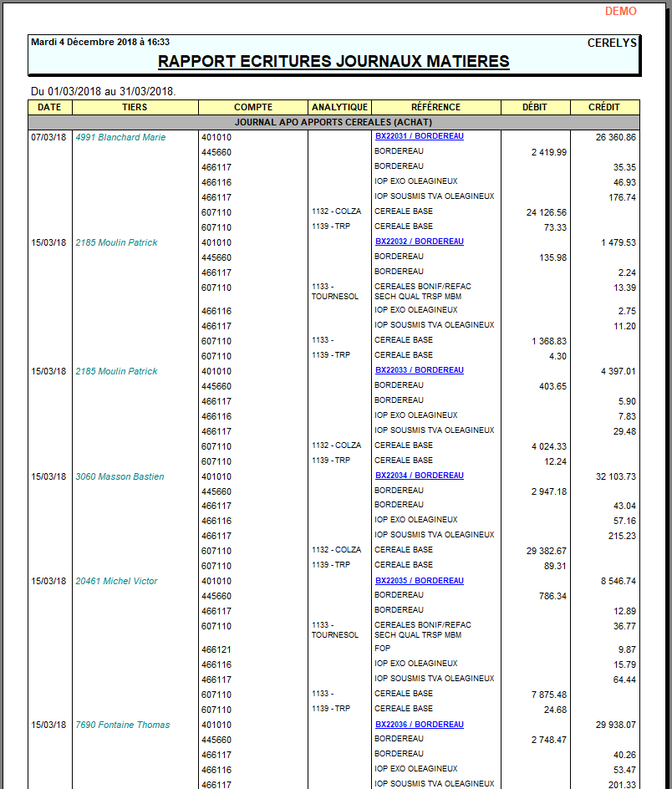Follow the BX22033 / BORDEREAU reference link
Screen dimensions: 672x789
tap(419, 370)
